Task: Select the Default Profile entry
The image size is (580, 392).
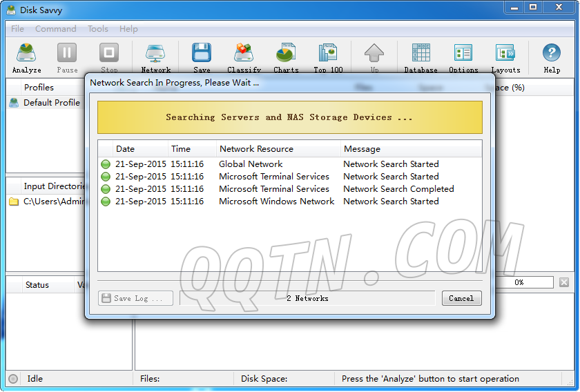Action: click(51, 103)
